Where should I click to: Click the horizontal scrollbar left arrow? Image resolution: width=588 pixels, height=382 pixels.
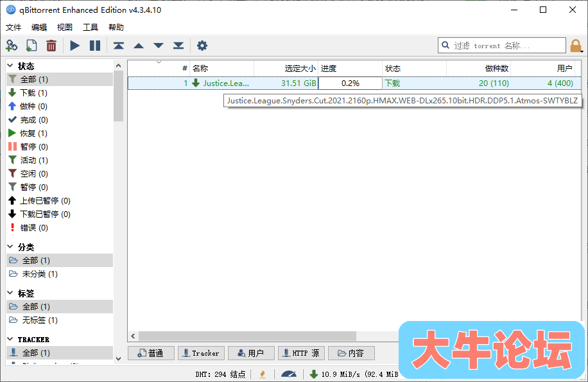pyautogui.click(x=133, y=336)
